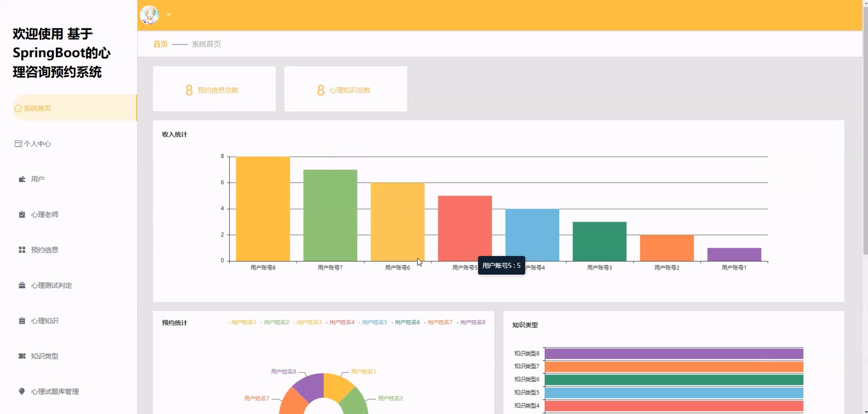Image resolution: width=868 pixels, height=414 pixels.
Task: Expand the dropdown arrow beside the avatar
Action: click(x=169, y=15)
